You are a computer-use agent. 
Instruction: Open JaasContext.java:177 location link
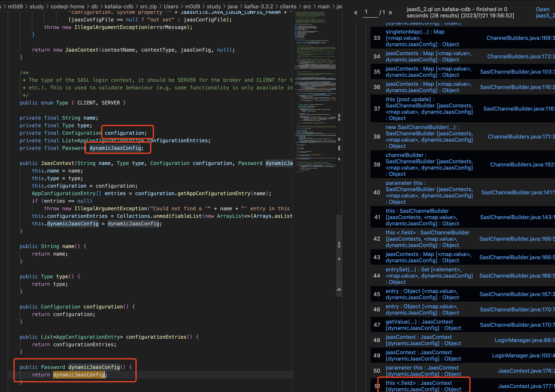pyautogui.click(x=526, y=386)
